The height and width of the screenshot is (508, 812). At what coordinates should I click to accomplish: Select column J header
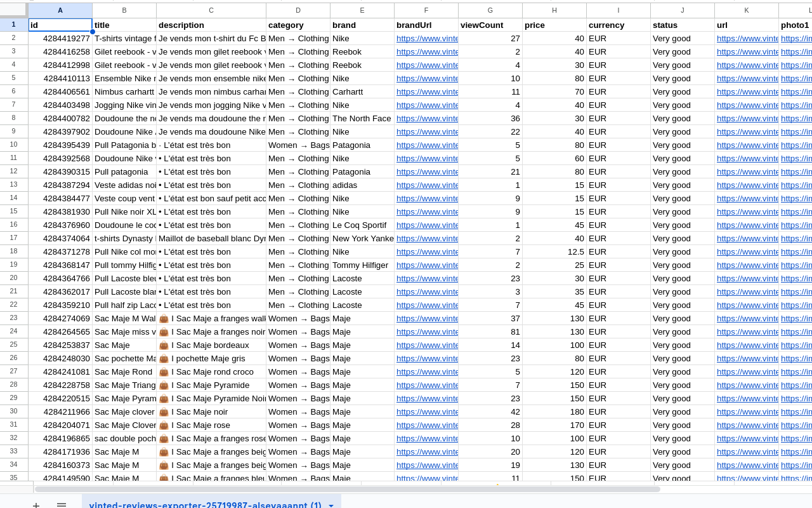[x=683, y=11]
